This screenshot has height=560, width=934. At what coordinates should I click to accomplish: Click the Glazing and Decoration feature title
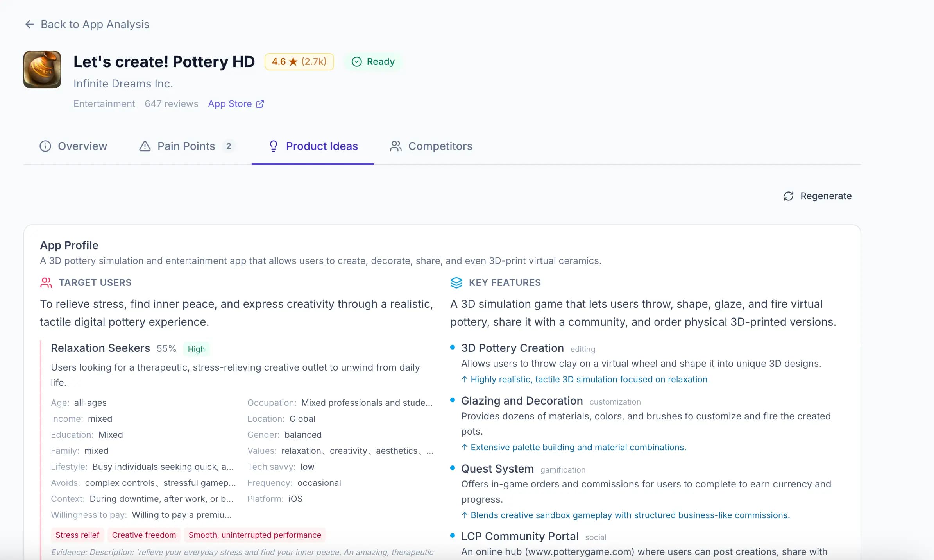522,401
